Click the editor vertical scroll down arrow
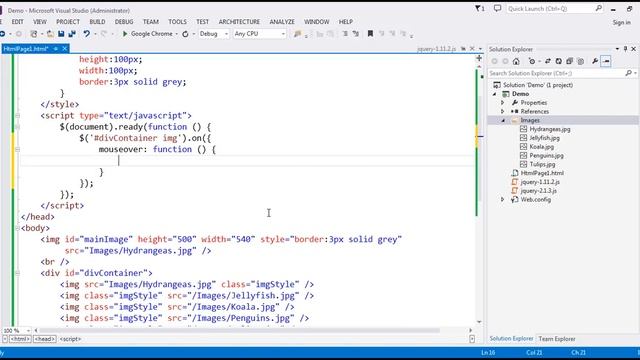The width and height of the screenshot is (640, 360). (x=479, y=322)
